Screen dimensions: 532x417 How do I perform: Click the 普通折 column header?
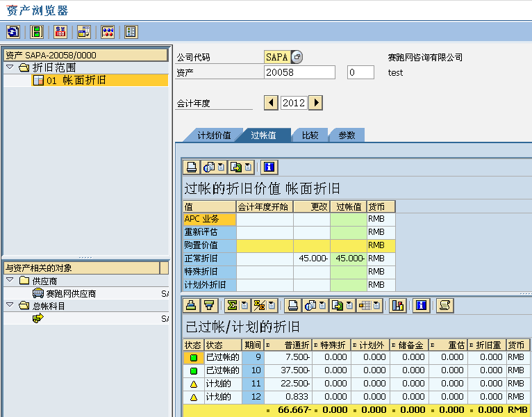288,345
